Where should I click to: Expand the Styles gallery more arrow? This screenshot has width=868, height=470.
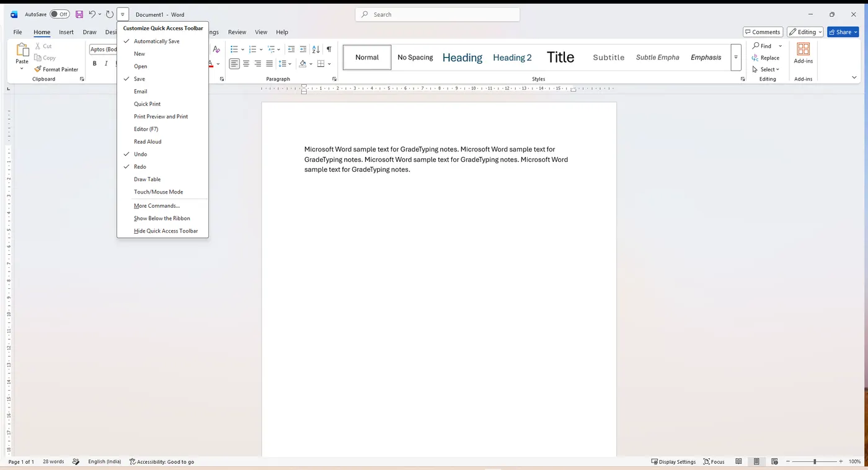(x=736, y=57)
